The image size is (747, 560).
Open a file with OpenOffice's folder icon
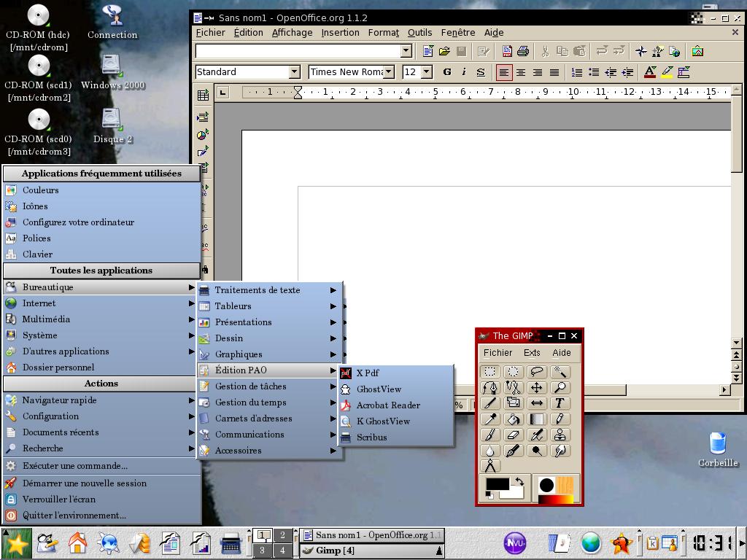[444, 52]
